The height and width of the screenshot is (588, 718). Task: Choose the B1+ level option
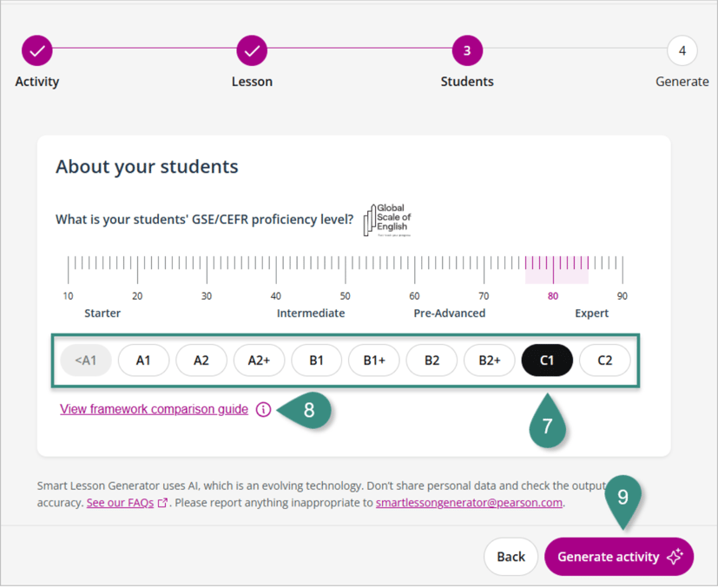374,360
